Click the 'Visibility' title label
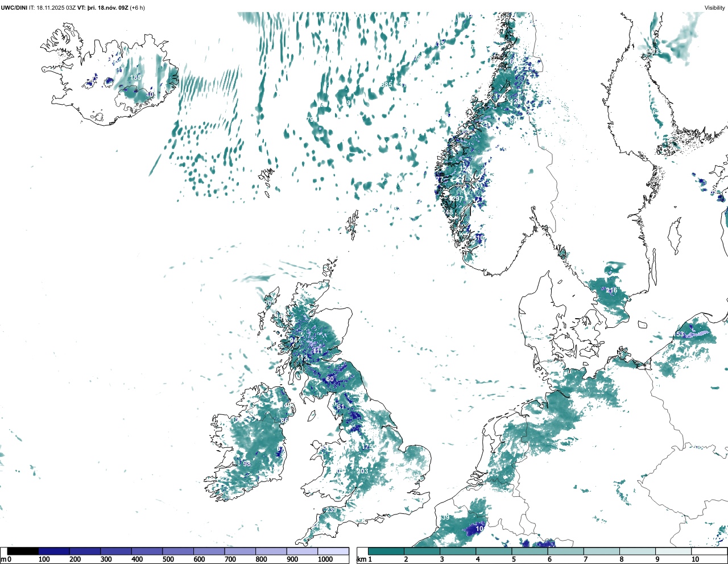 coord(715,7)
